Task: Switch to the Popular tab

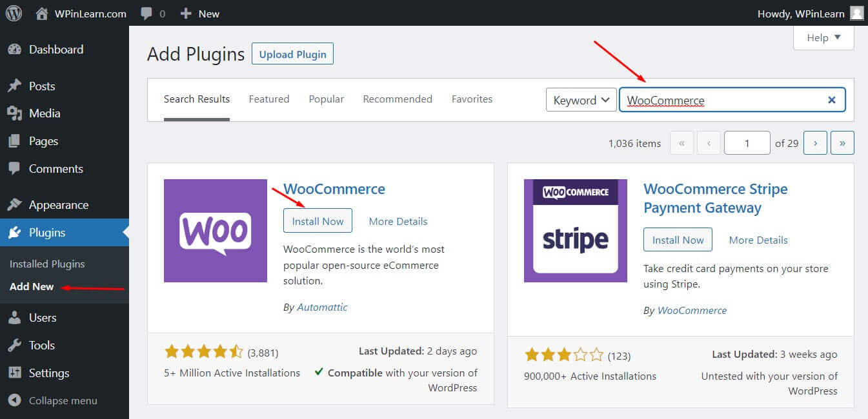Action: tap(326, 99)
